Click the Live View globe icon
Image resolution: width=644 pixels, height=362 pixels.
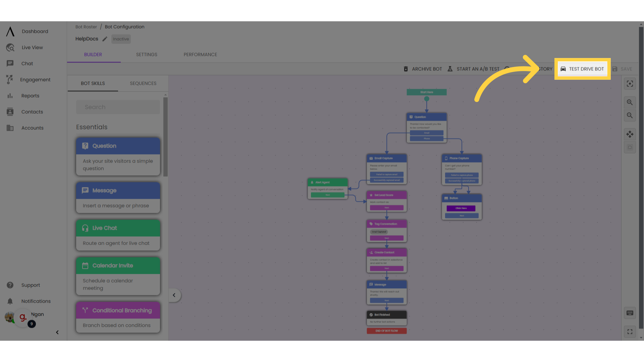pos(10,48)
